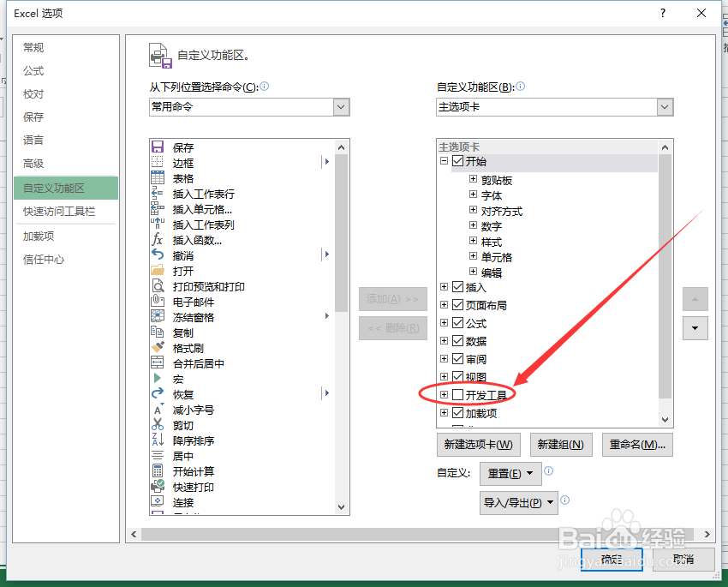The width and height of the screenshot is (728, 587).
Task: Click 新建组(N) button
Action: [x=560, y=445]
